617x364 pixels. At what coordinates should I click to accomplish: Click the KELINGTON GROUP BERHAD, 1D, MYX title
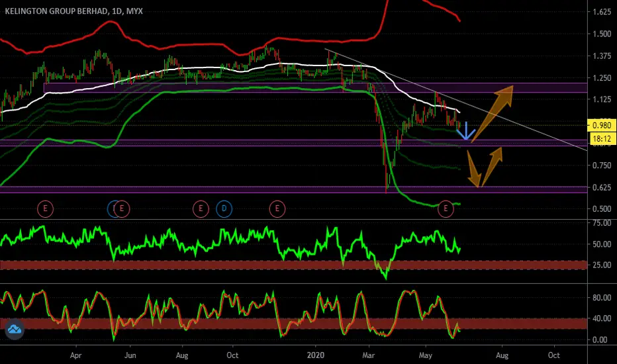click(x=74, y=11)
